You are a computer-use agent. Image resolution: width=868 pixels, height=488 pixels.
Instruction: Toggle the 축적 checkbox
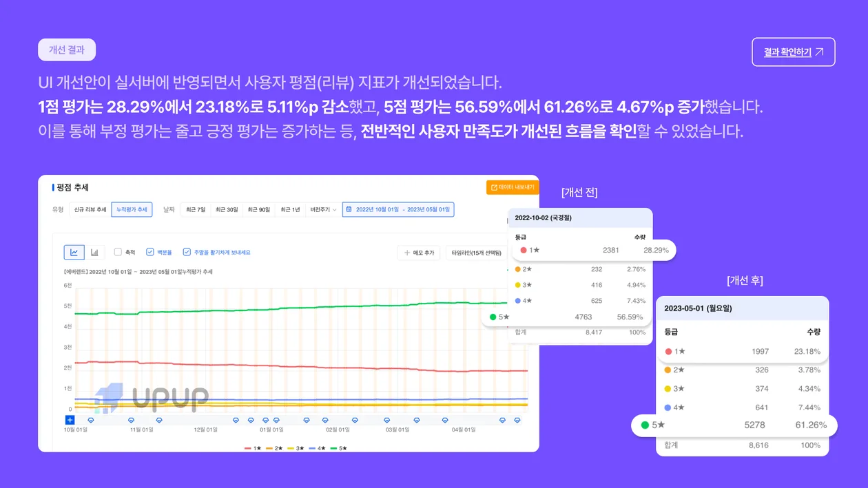118,252
